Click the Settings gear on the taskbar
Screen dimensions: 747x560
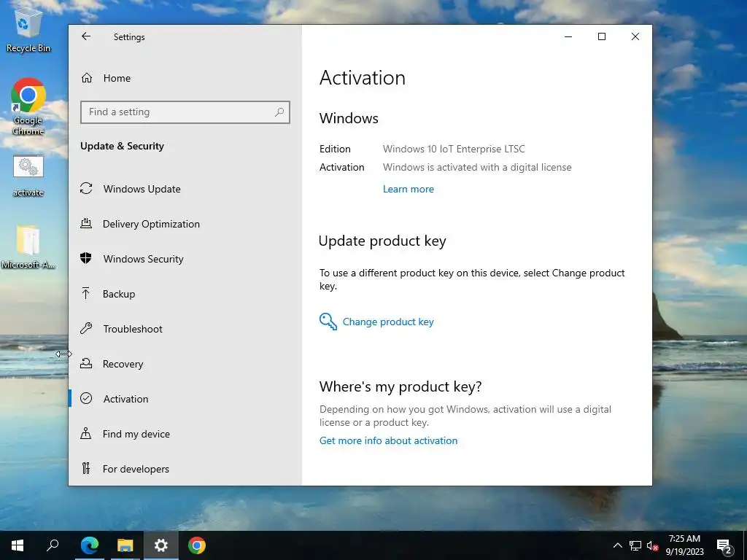pos(161,545)
